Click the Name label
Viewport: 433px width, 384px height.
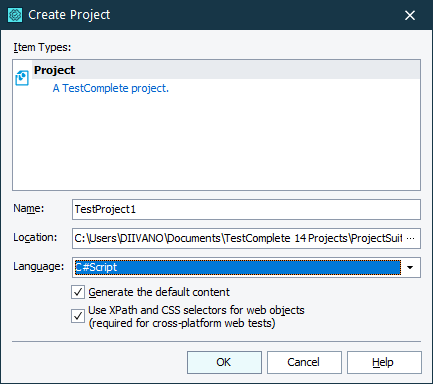[29, 208]
